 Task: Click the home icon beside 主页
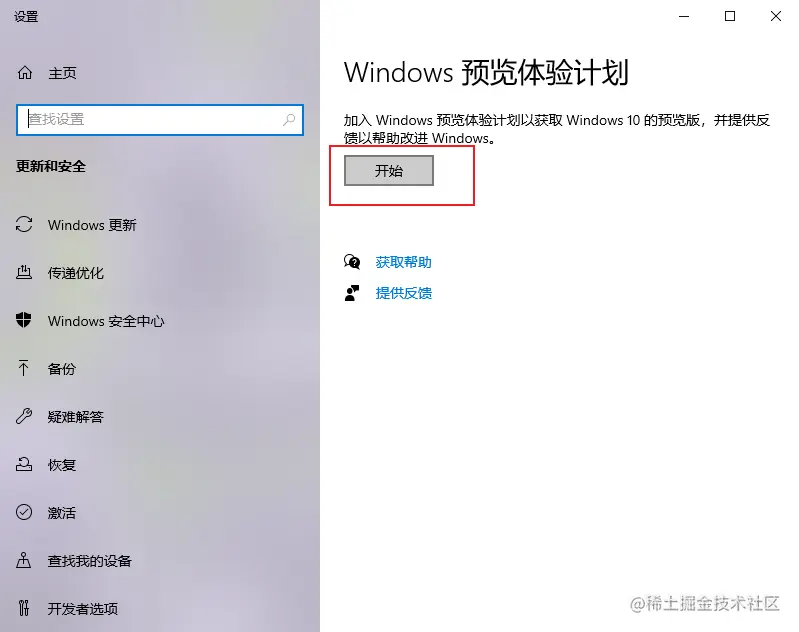(x=24, y=73)
